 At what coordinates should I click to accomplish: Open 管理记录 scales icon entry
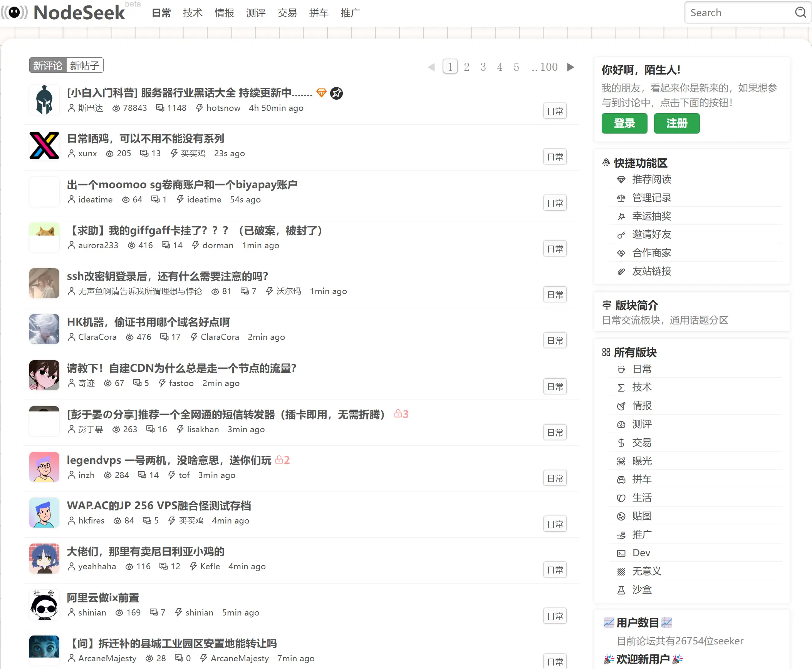tap(651, 198)
